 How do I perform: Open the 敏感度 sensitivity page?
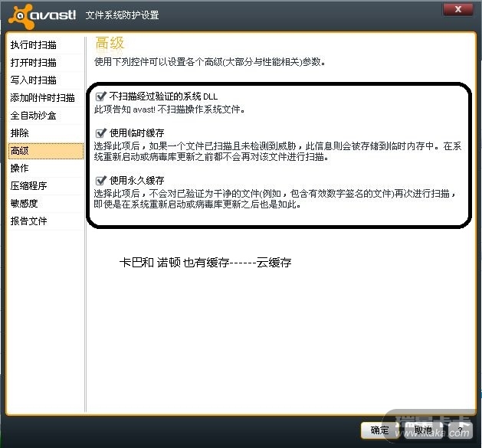tap(46, 204)
